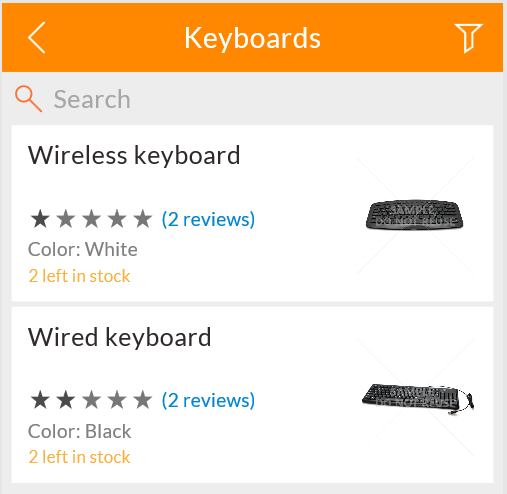Tap stock notice under Wireless keyboard
This screenshot has height=494, width=507.
(x=79, y=276)
